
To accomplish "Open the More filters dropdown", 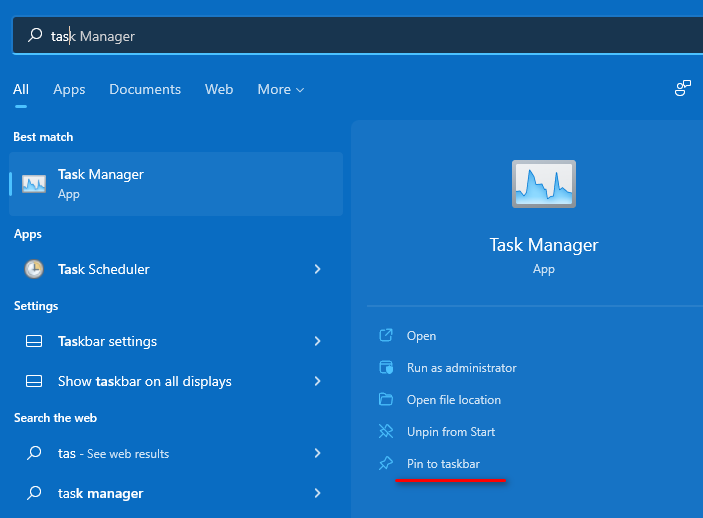I will point(281,89).
